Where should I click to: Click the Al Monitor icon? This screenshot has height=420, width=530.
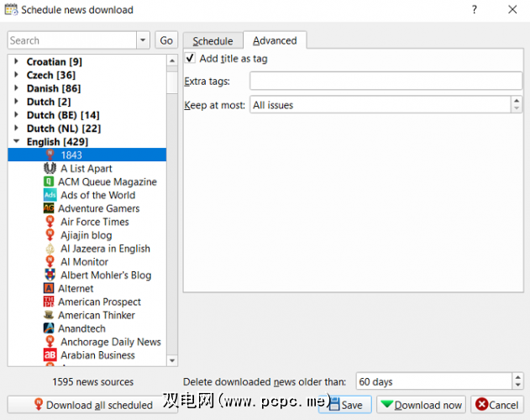(x=50, y=262)
